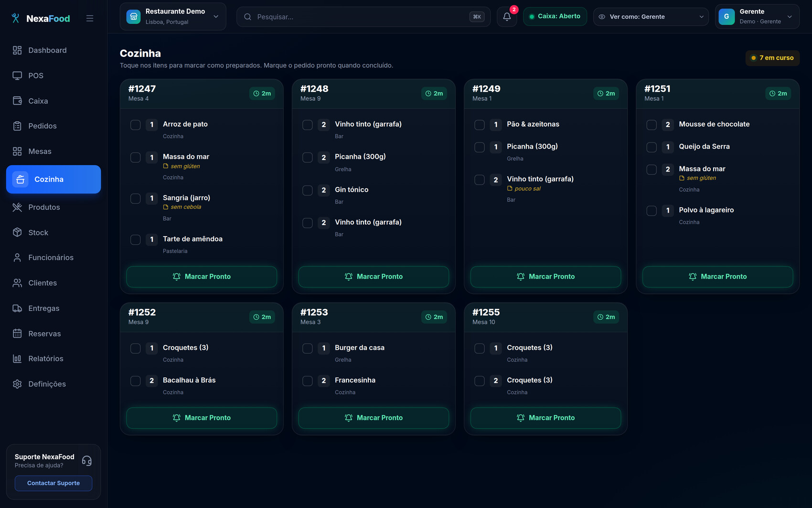This screenshot has width=812, height=508.
Task: Open Relatórios chart icon in sidebar
Action: [17, 358]
